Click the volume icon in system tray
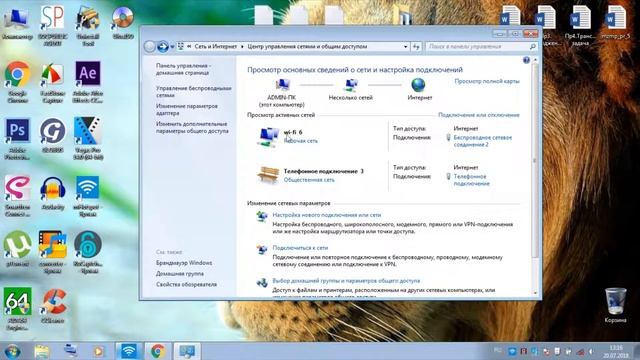 point(591,351)
